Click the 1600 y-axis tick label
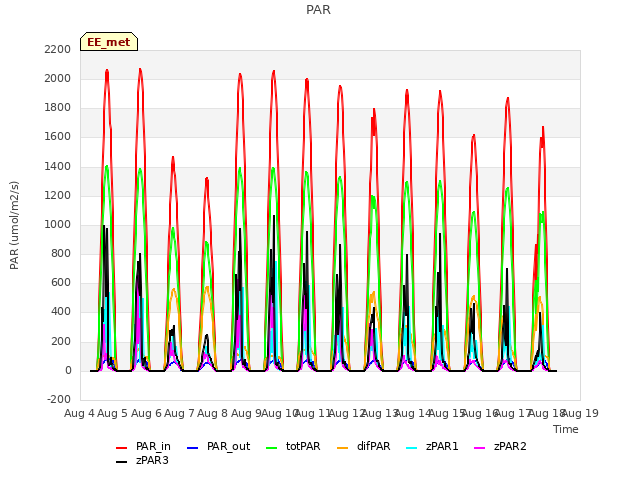This screenshot has height=480, width=640. (x=58, y=137)
